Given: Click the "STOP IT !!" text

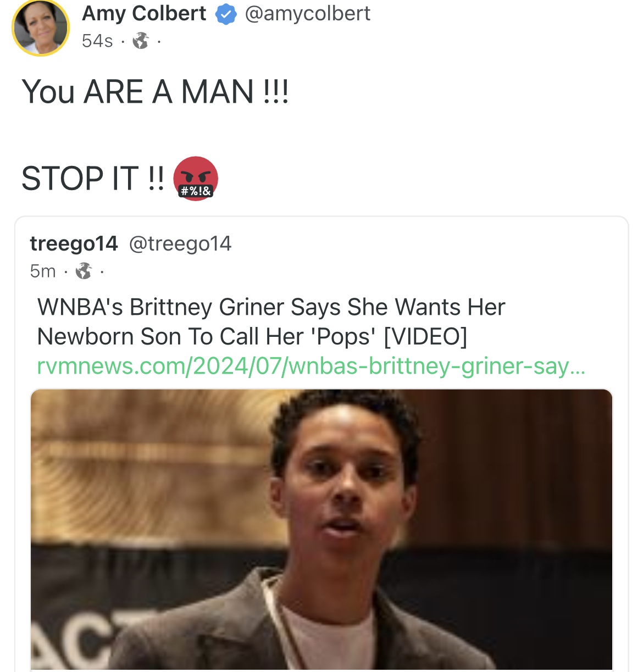Looking at the screenshot, I should 92,179.
